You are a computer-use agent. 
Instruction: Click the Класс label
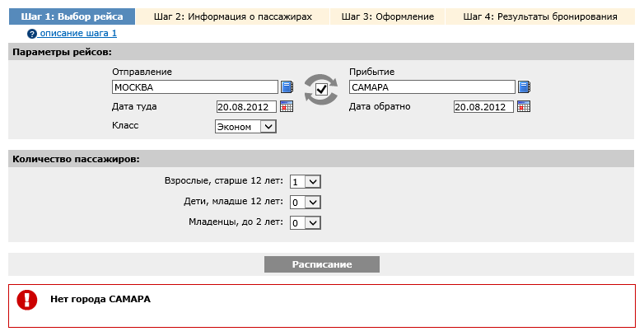click(x=125, y=125)
